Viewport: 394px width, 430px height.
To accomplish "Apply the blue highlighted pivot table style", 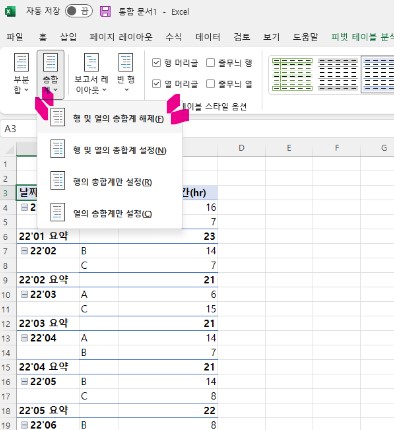I will point(378,74).
